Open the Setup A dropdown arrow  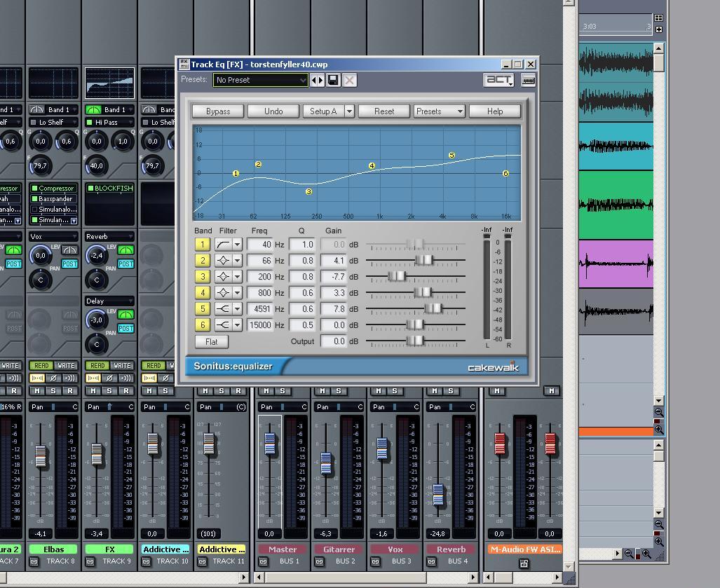point(349,111)
